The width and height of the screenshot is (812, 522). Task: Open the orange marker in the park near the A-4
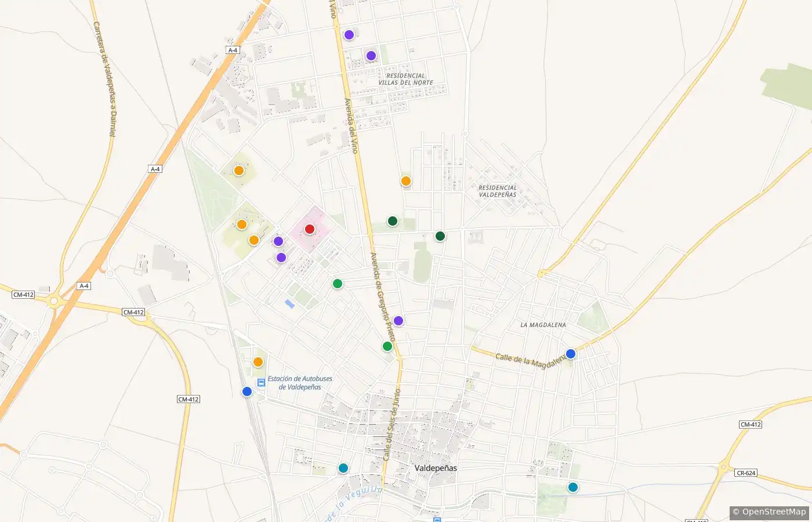tap(239, 171)
